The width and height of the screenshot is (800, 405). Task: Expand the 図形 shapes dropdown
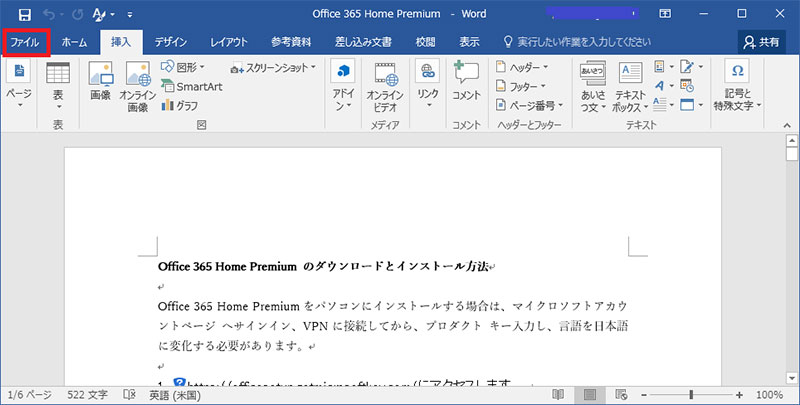coord(183,67)
